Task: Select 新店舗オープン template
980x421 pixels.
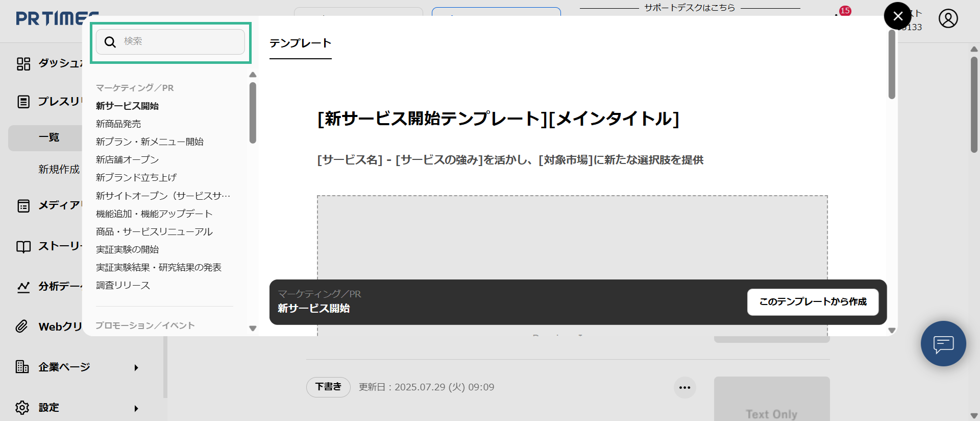Action: pyautogui.click(x=128, y=159)
